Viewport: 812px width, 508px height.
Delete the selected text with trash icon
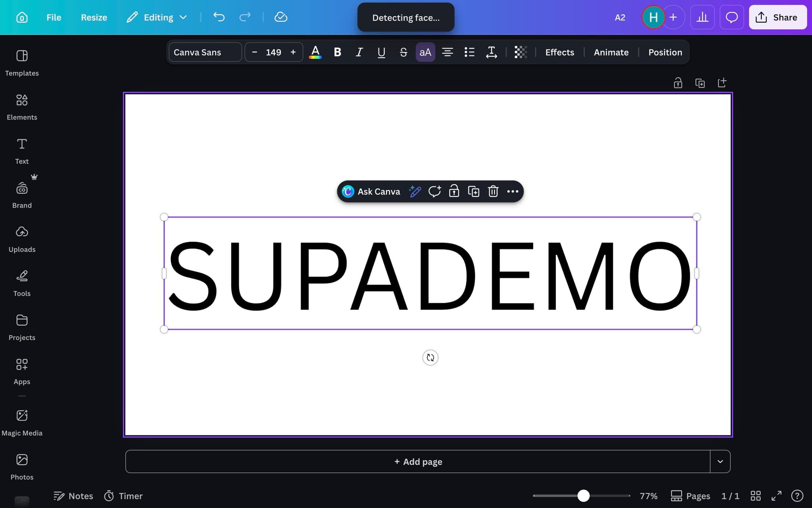(493, 192)
